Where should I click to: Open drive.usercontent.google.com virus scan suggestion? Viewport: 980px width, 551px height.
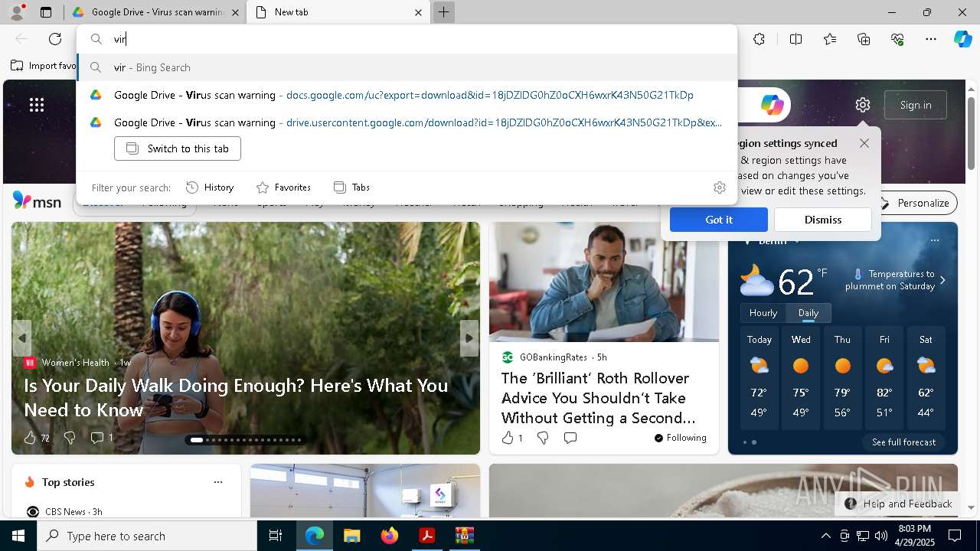click(407, 122)
